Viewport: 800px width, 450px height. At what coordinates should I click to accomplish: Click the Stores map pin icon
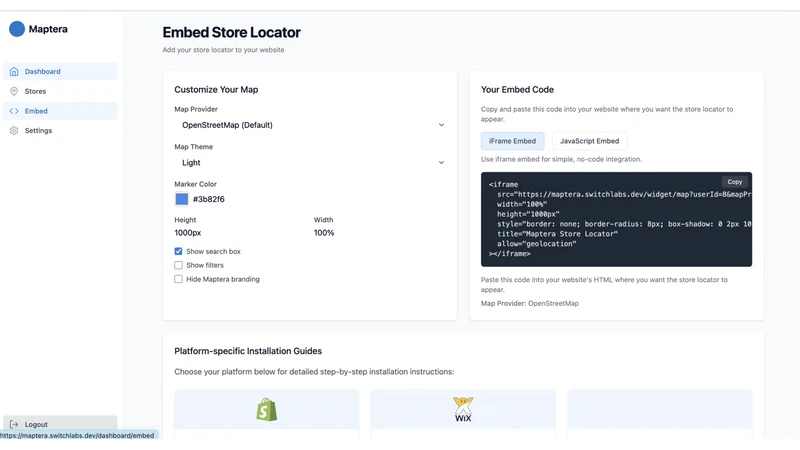14,91
